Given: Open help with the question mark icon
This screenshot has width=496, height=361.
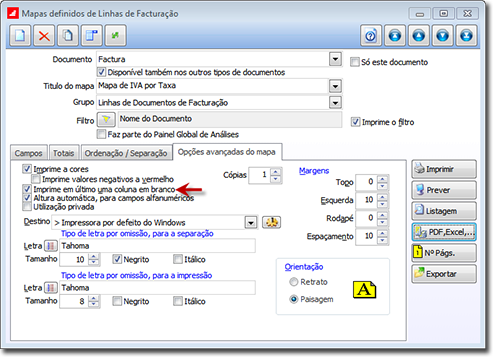Looking at the screenshot, I should [x=371, y=35].
